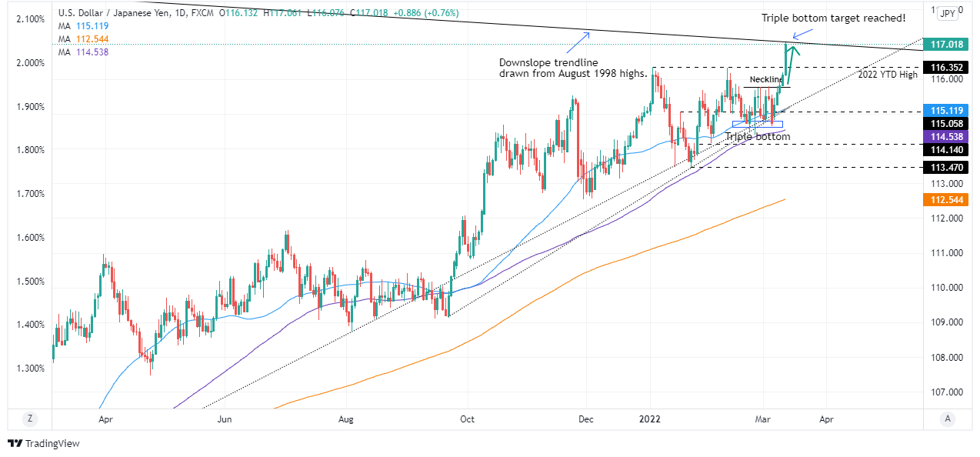
Task: Select the "Downslope trendline" text annotation
Action: [548, 68]
